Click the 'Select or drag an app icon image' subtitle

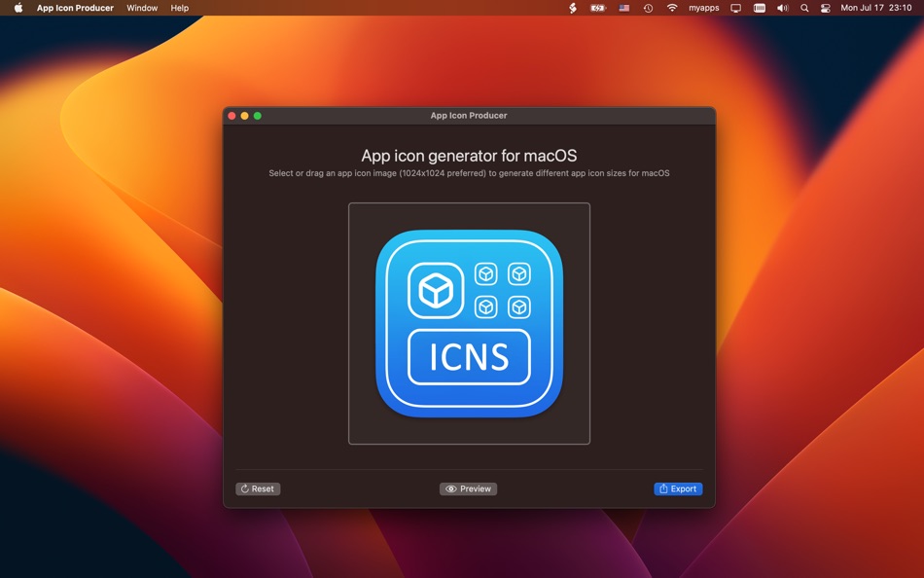(469, 173)
